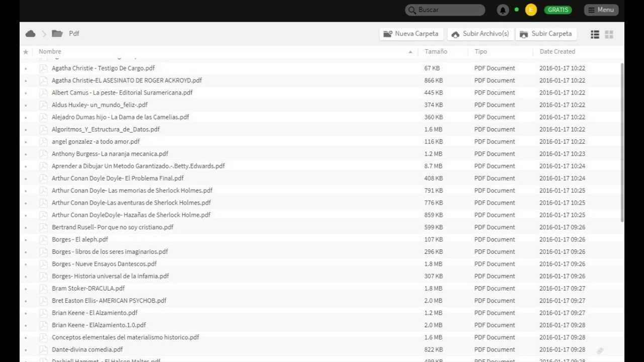
Task: Click the vertical scrollbar thumb
Action: click(622, 142)
